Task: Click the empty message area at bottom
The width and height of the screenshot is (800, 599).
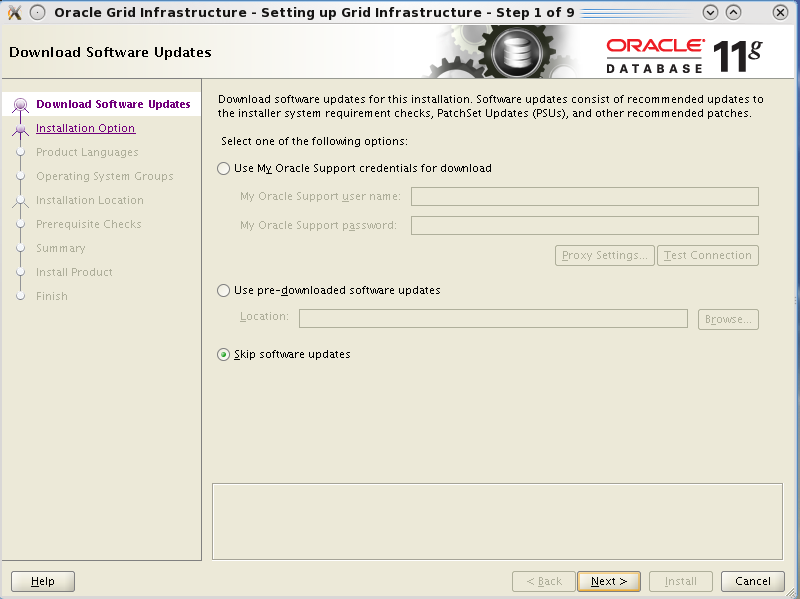Action: tap(497, 521)
